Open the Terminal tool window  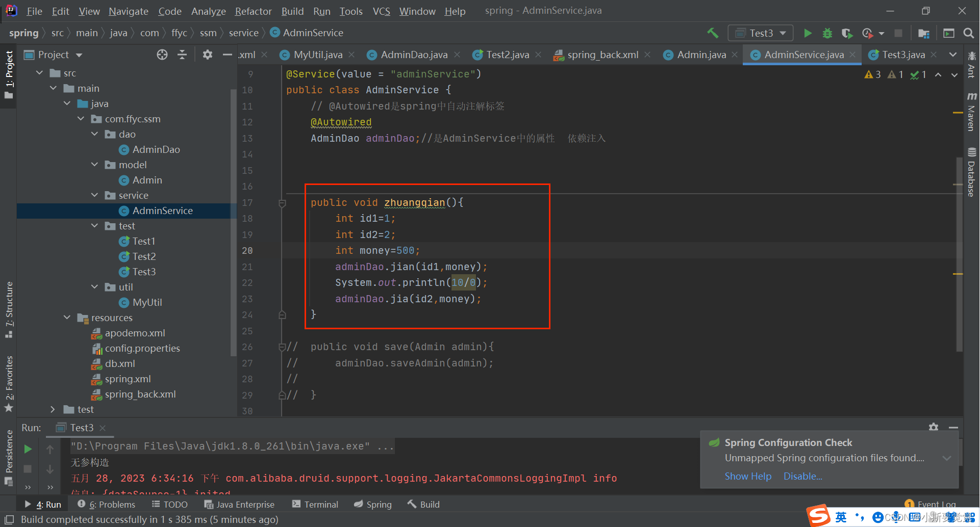coord(315,504)
